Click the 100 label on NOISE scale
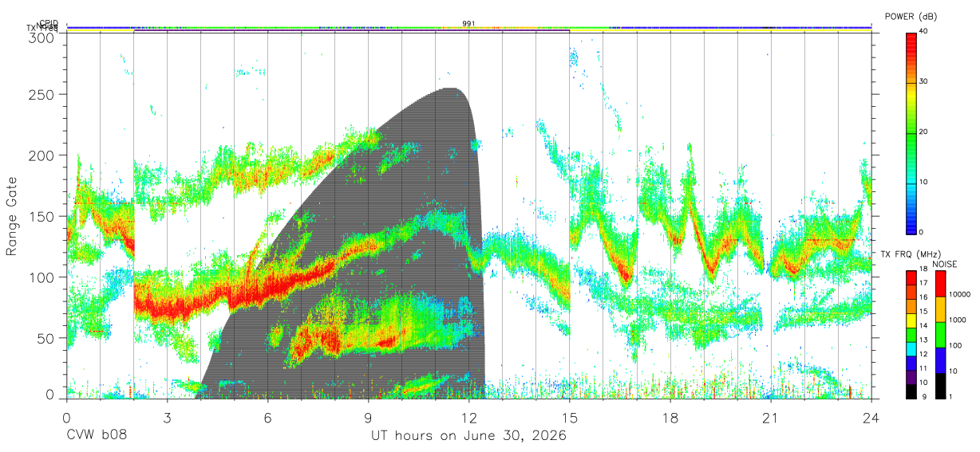The height and width of the screenshot is (452, 980). (954, 345)
